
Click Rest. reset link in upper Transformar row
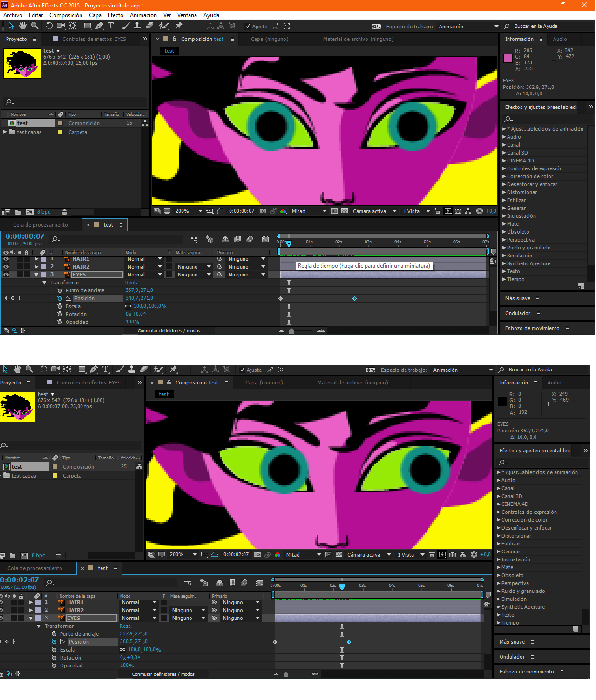pos(131,283)
